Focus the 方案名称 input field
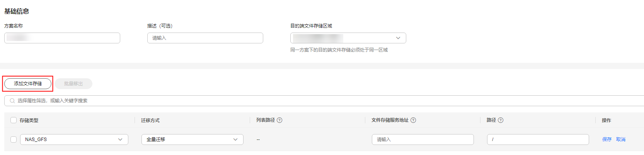644x155 pixels. point(62,38)
